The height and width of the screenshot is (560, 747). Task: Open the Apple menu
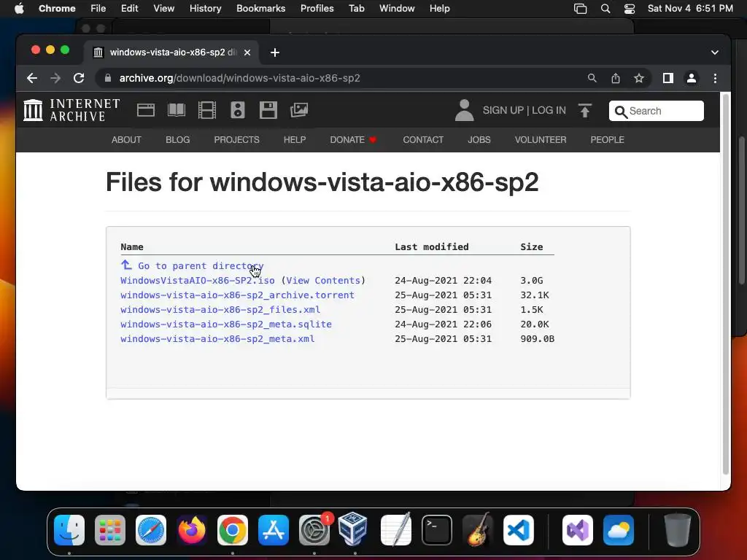coord(19,9)
